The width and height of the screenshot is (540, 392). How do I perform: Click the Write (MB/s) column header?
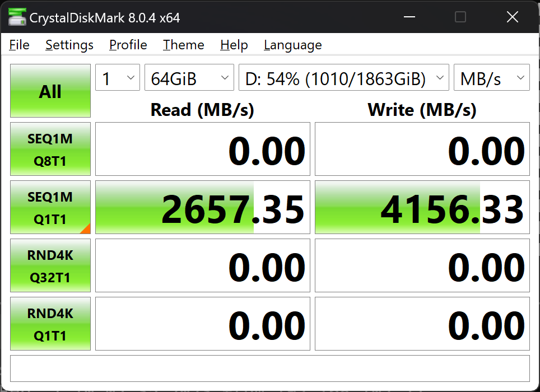[x=422, y=110]
